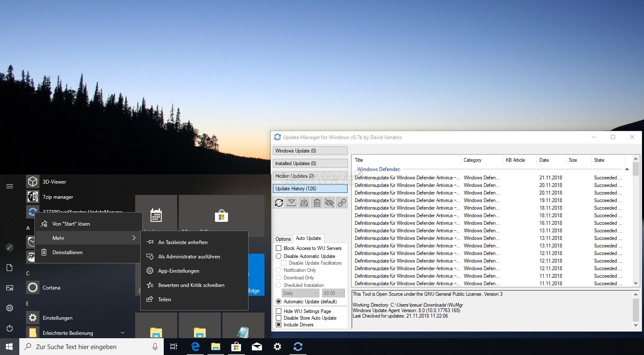644x355 pixels.
Task: Open App-Einstellungen from the submenu
Action: (x=194, y=271)
